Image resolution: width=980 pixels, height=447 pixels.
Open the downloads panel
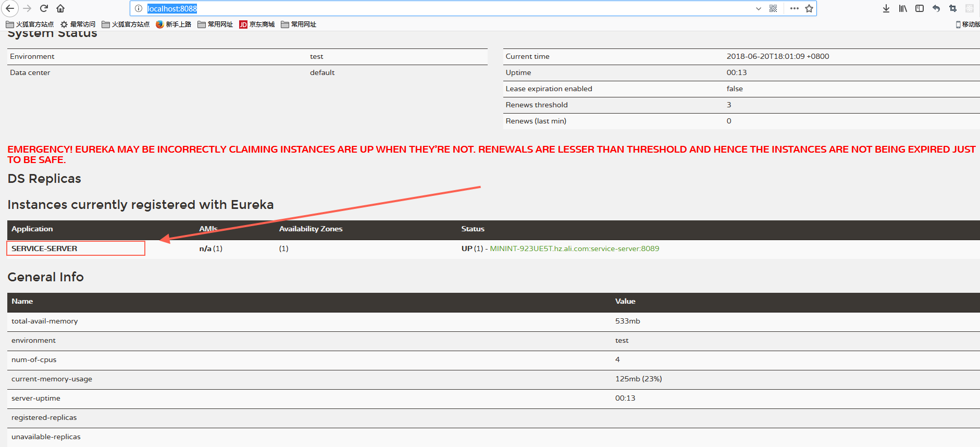pos(886,8)
